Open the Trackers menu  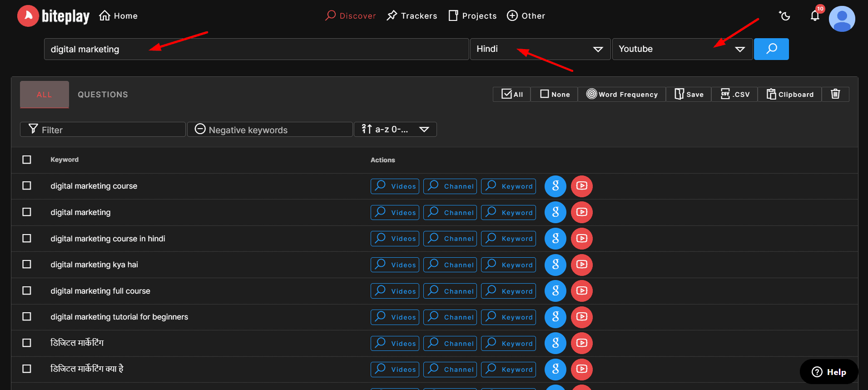coord(412,16)
